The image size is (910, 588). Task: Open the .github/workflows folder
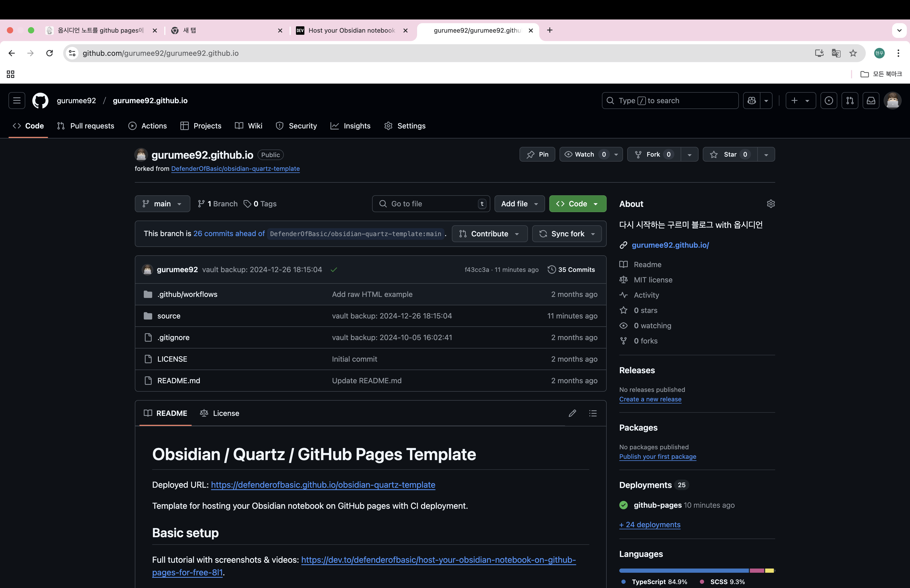click(x=187, y=294)
